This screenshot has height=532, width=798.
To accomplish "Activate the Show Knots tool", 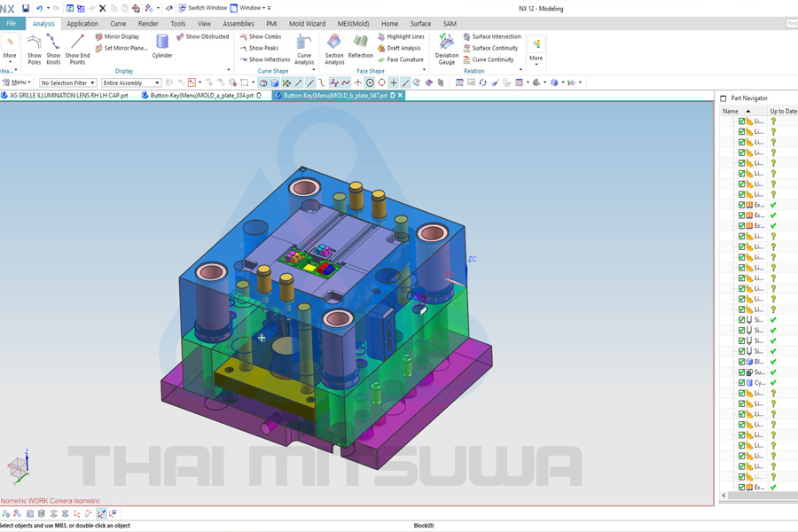I will pos(53,49).
